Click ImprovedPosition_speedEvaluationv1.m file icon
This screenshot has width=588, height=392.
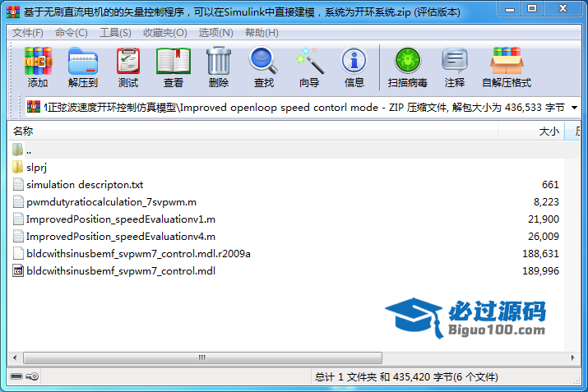(x=18, y=219)
